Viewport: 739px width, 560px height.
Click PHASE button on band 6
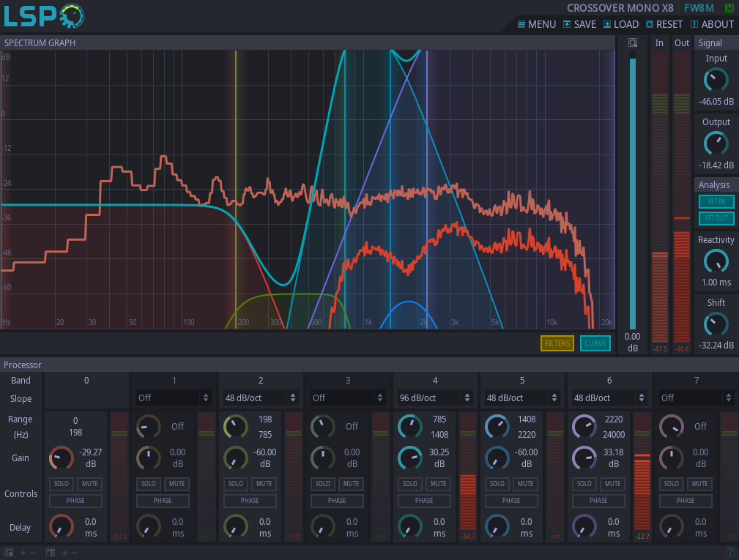click(598, 501)
